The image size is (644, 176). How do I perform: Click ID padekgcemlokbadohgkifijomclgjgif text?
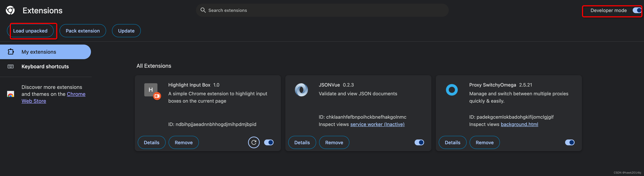point(511,117)
